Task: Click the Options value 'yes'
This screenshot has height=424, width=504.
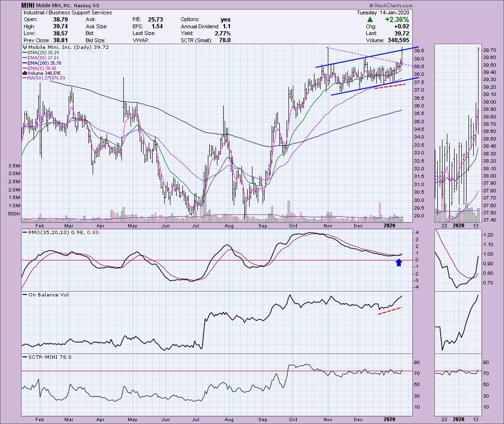Action: [x=226, y=20]
